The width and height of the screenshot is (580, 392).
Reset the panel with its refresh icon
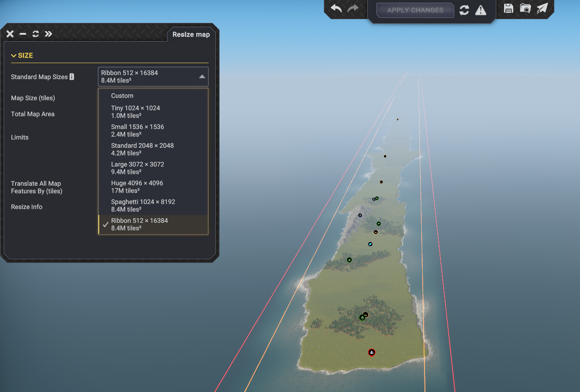(36, 34)
